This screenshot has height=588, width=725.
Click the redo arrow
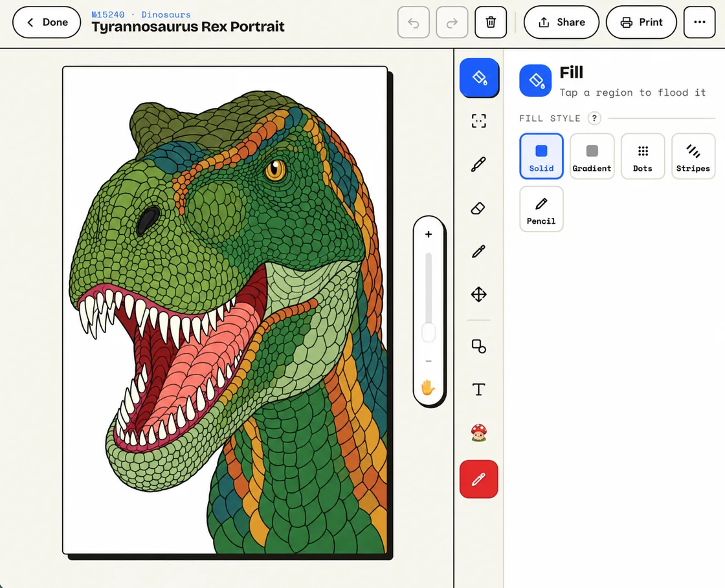(452, 22)
